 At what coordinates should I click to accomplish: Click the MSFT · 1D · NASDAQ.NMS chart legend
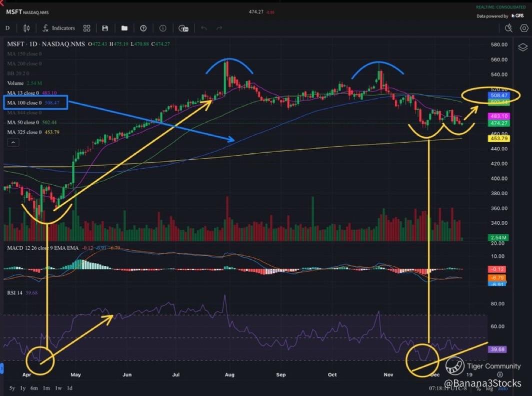46,44
